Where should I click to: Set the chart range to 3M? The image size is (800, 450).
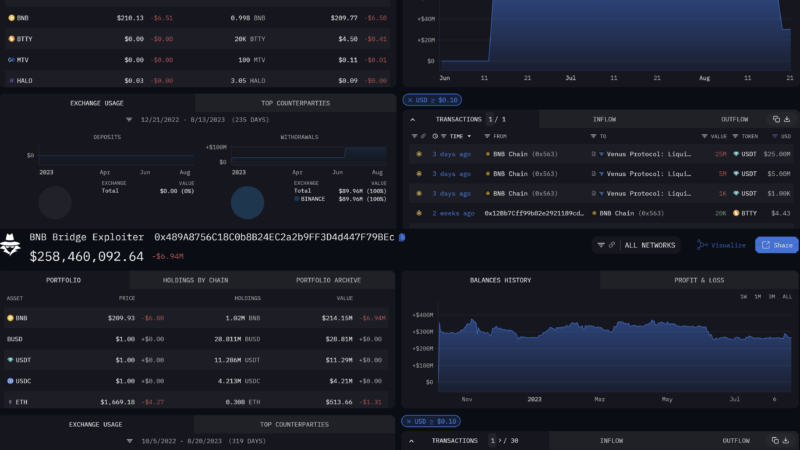click(x=772, y=297)
